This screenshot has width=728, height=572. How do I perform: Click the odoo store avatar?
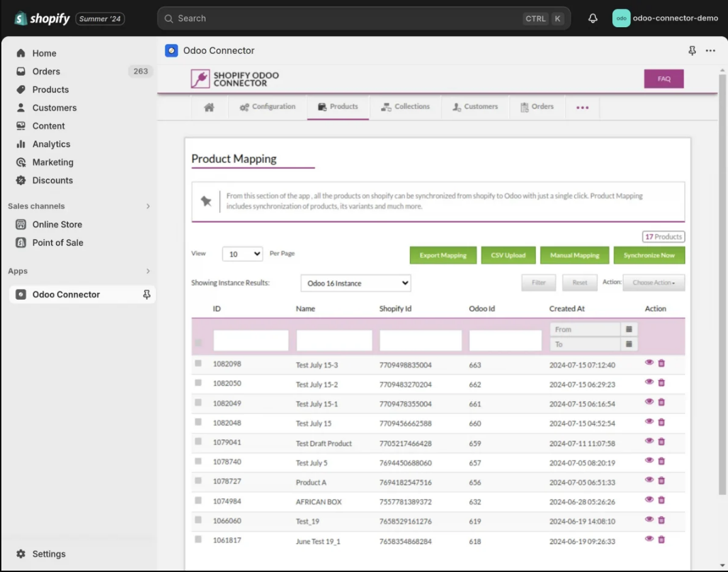(621, 18)
